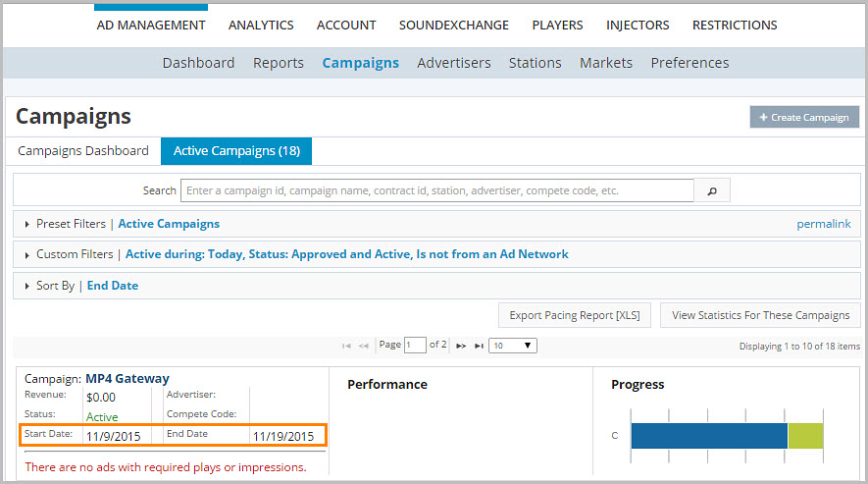Viewport: 868px width, 484px height.
Task: Jump to the last page arrow
Action: [x=479, y=346]
